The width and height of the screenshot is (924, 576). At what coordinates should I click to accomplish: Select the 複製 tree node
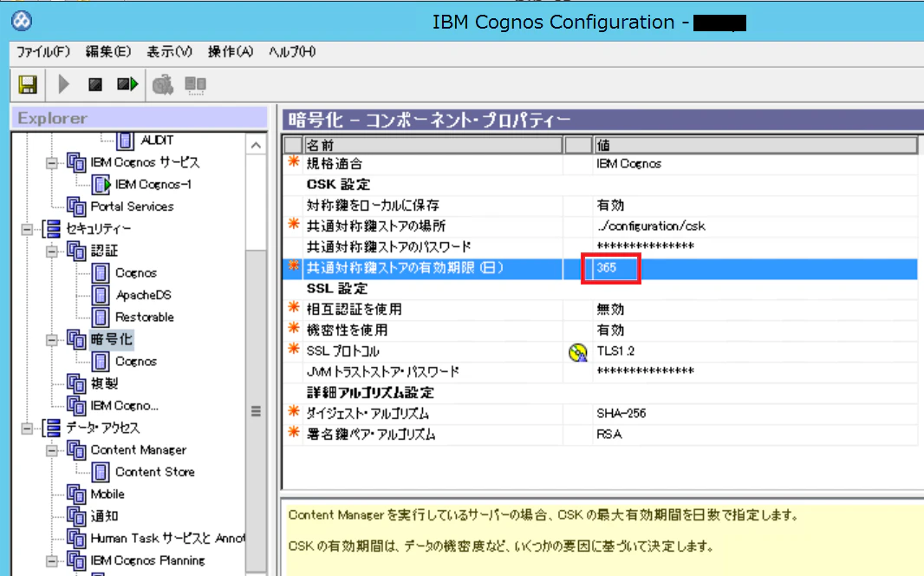pyautogui.click(x=104, y=383)
